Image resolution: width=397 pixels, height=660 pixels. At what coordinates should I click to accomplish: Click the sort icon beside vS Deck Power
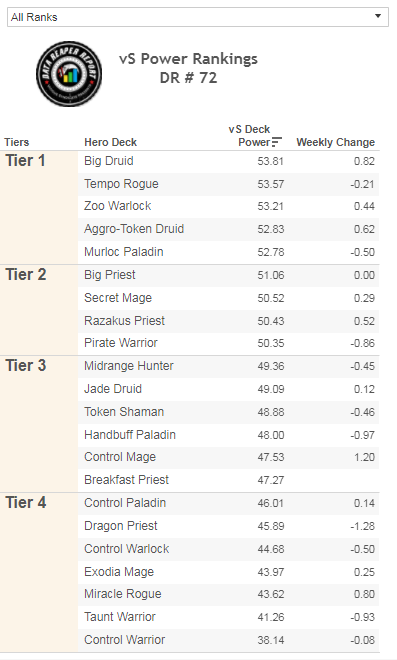coord(277,142)
